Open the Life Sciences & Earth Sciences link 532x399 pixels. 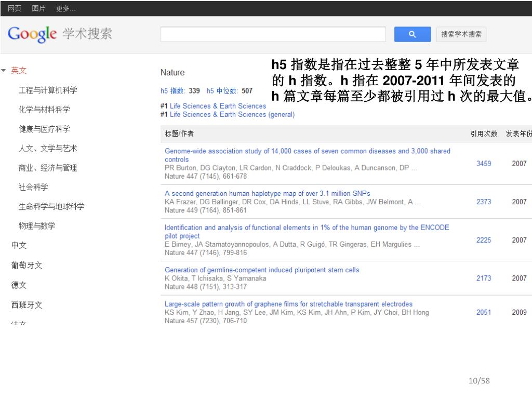coord(218,106)
